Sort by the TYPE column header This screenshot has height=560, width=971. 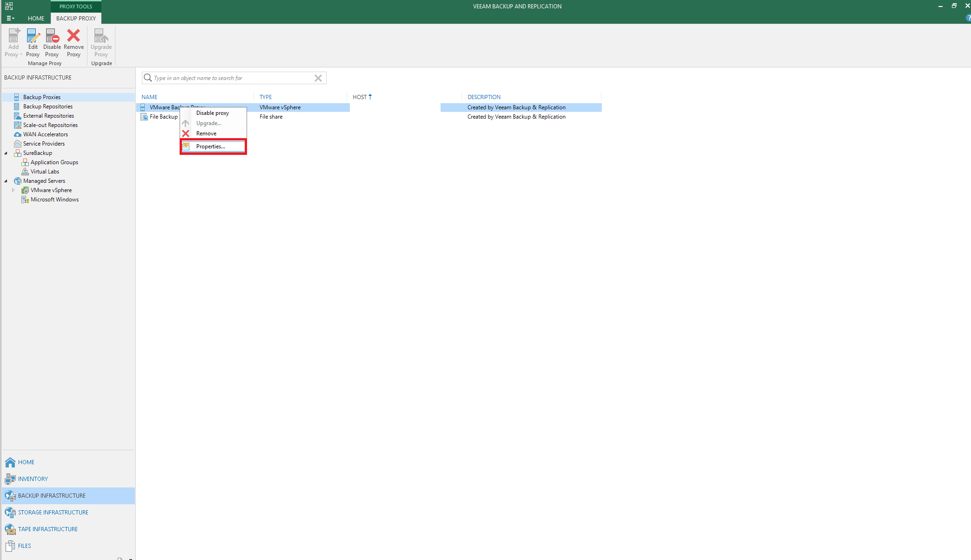266,97
